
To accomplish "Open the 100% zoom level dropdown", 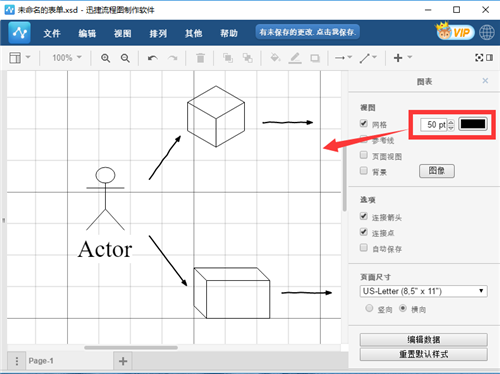I will [x=67, y=58].
